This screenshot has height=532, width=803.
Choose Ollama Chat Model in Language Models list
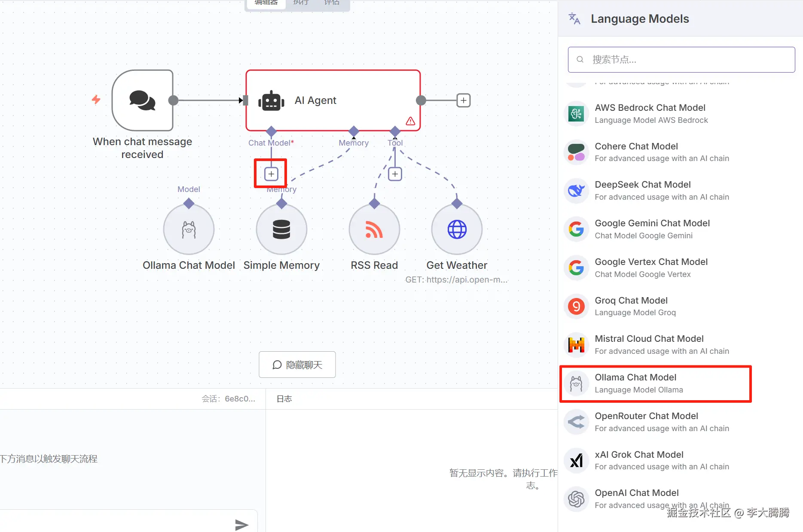pyautogui.click(x=681, y=383)
